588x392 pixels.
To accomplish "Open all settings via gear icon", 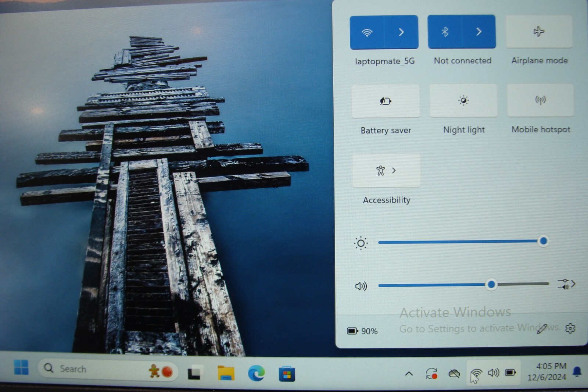I will (x=570, y=328).
